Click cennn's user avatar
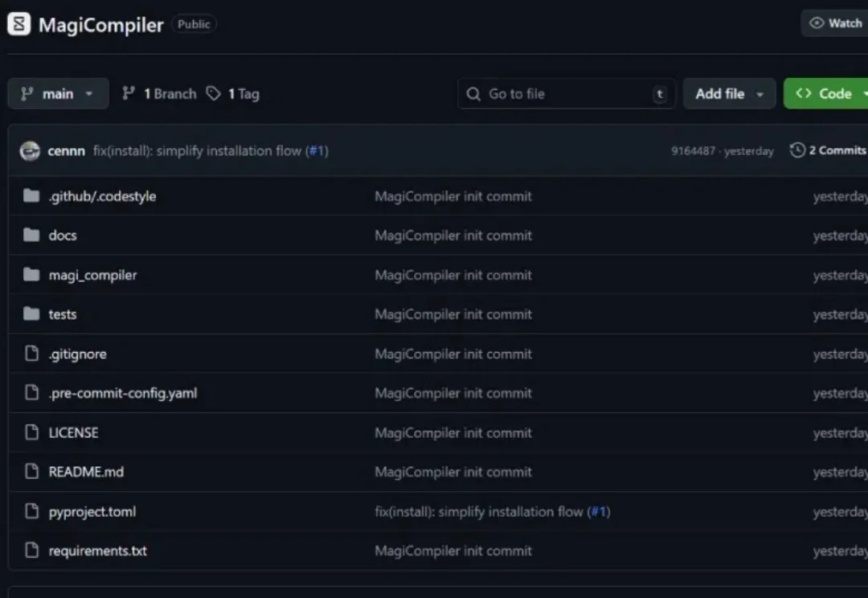The height and width of the screenshot is (598, 868). click(30, 151)
